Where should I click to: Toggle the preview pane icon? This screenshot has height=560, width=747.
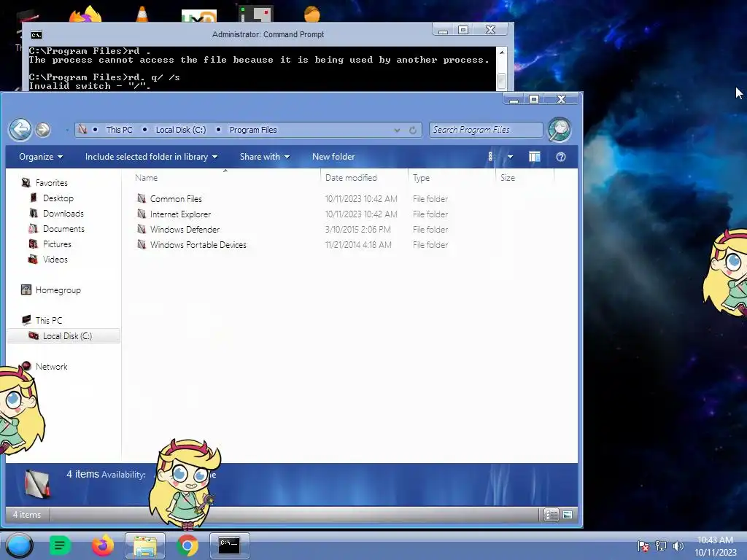(535, 157)
